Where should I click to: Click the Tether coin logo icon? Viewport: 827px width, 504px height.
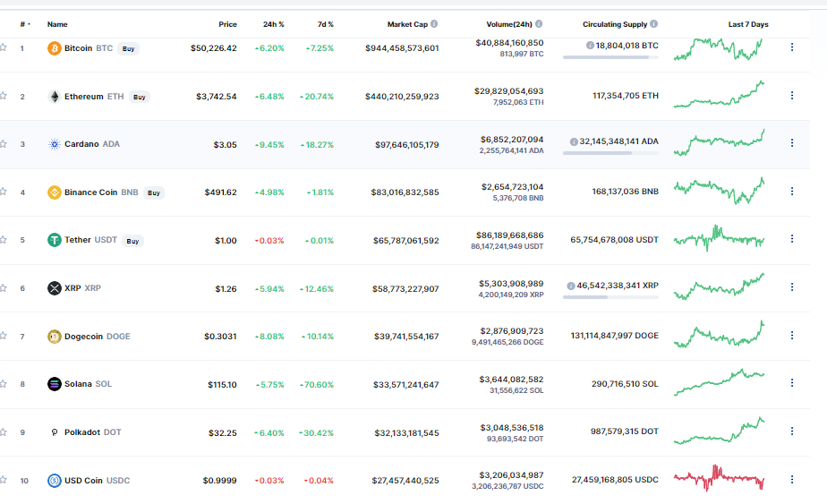[55, 240]
